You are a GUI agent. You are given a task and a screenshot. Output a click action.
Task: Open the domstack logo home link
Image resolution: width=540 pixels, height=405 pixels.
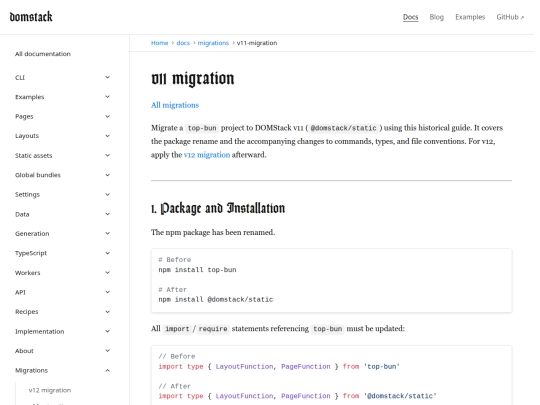[x=31, y=17]
